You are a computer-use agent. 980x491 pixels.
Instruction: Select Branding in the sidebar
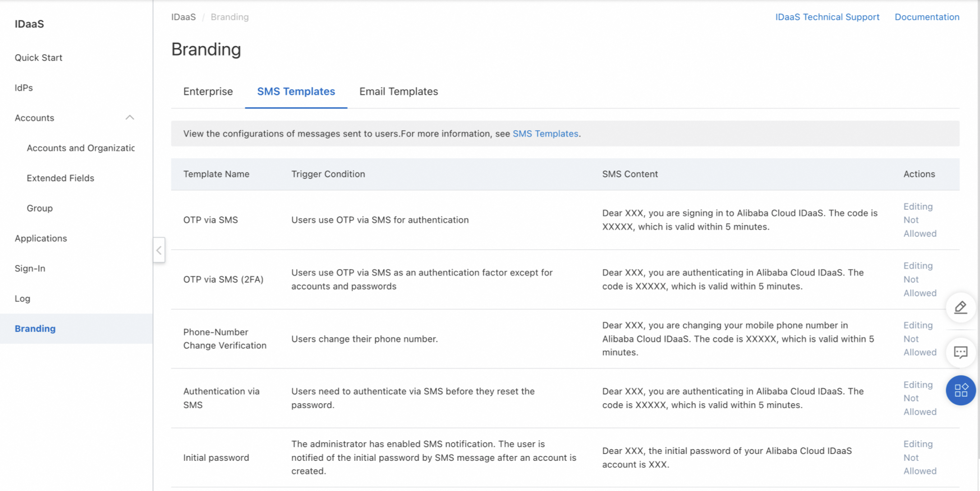pyautogui.click(x=35, y=329)
